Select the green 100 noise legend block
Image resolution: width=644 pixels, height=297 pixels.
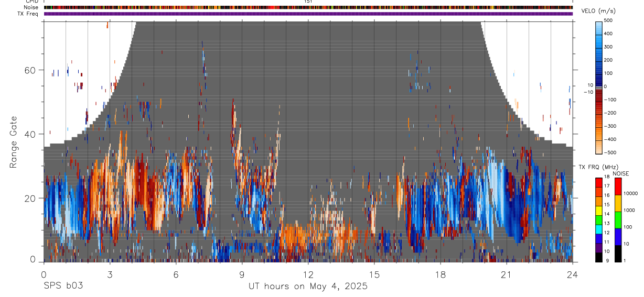618,220
